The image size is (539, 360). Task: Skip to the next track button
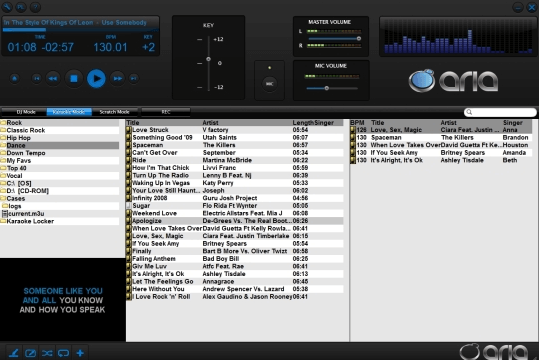(x=134, y=79)
